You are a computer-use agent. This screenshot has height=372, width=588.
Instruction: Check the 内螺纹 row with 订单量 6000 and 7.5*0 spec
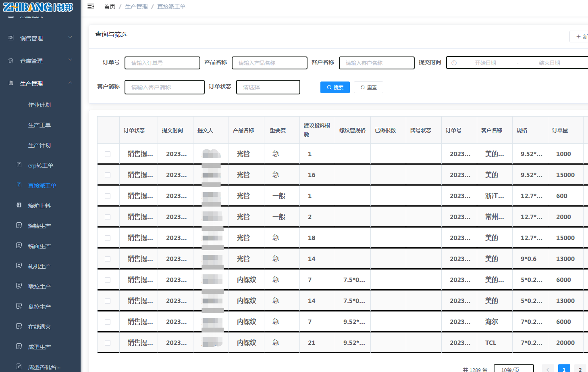[108, 280]
